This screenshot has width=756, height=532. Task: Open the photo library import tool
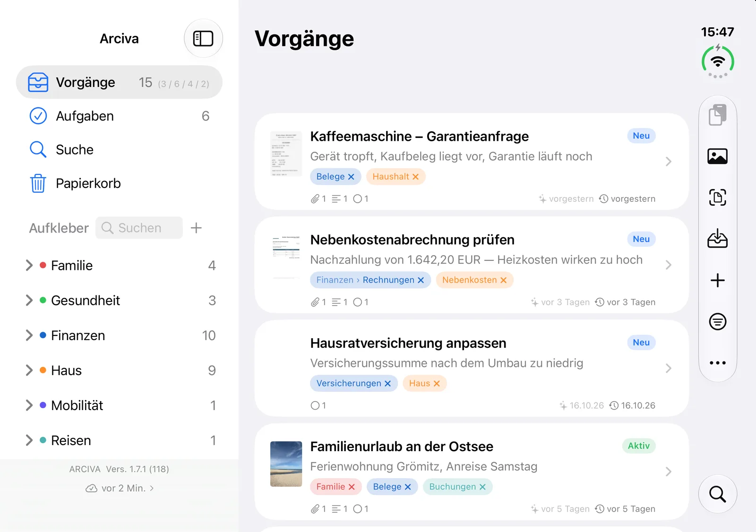click(x=718, y=156)
